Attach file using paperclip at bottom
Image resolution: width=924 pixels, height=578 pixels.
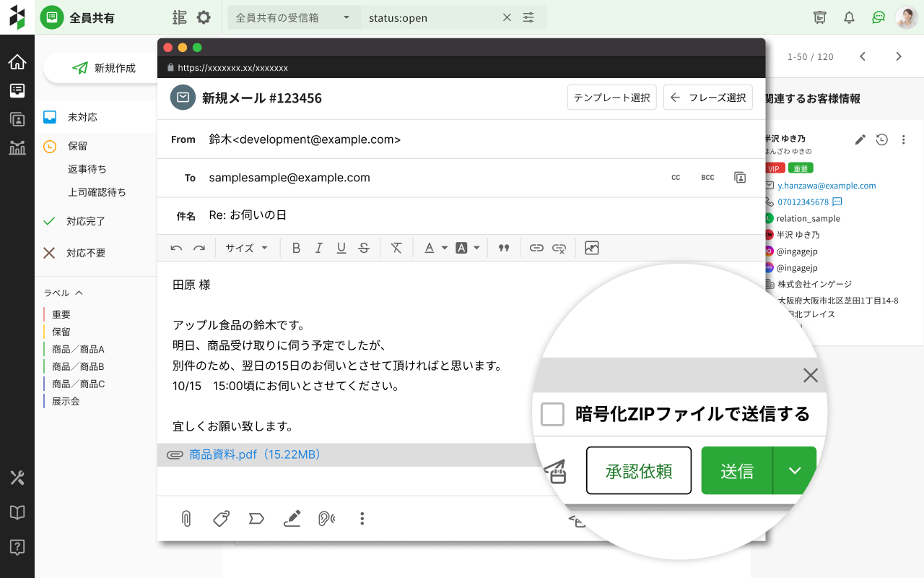point(186,518)
